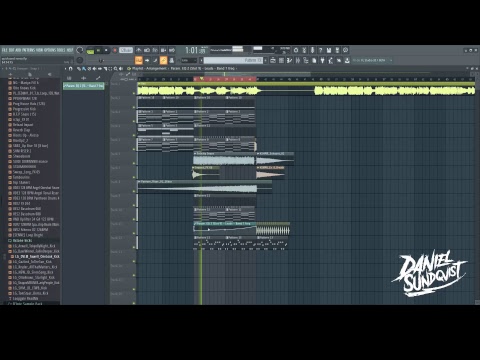The height and width of the screenshot is (360, 480).
Task: Select the playlist Zoom magnifier tool
Action: pos(116,68)
